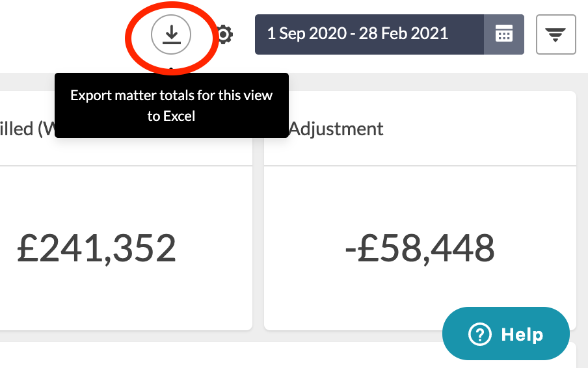Click the 'Help' label text
Screen dimensions: 588x368
[x=522, y=334]
